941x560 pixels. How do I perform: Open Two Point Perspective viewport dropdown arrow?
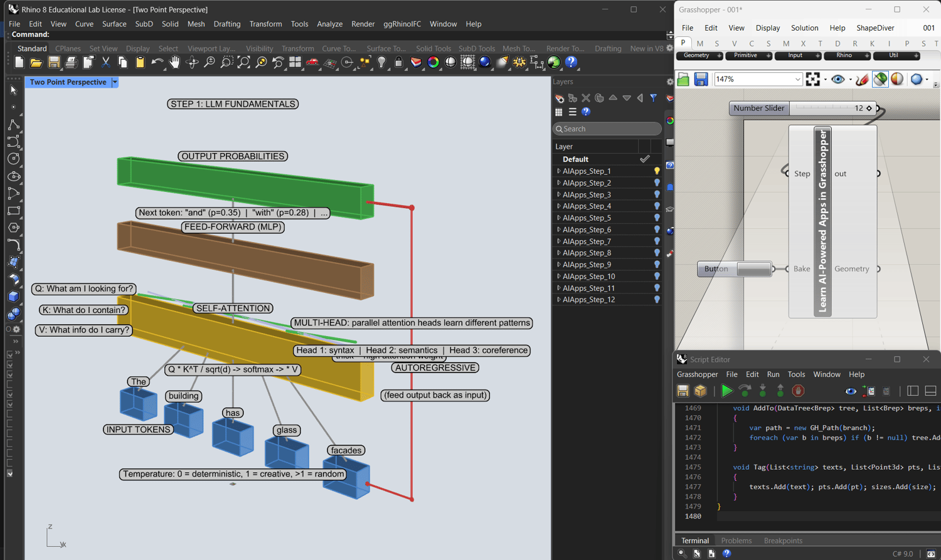(x=115, y=82)
